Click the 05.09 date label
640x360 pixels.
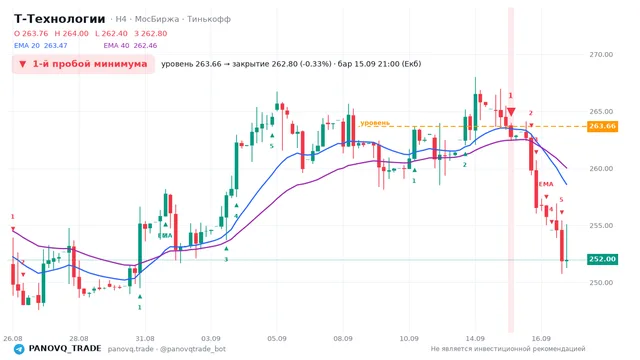coord(277,338)
